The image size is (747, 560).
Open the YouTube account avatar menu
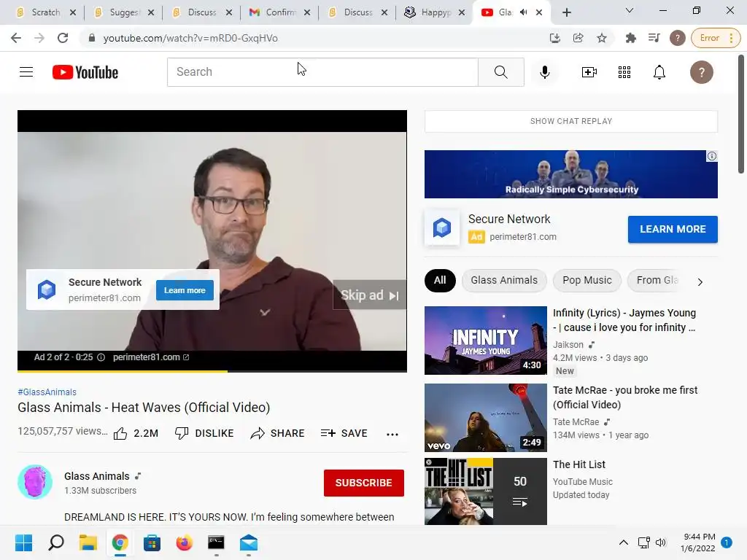pos(702,72)
